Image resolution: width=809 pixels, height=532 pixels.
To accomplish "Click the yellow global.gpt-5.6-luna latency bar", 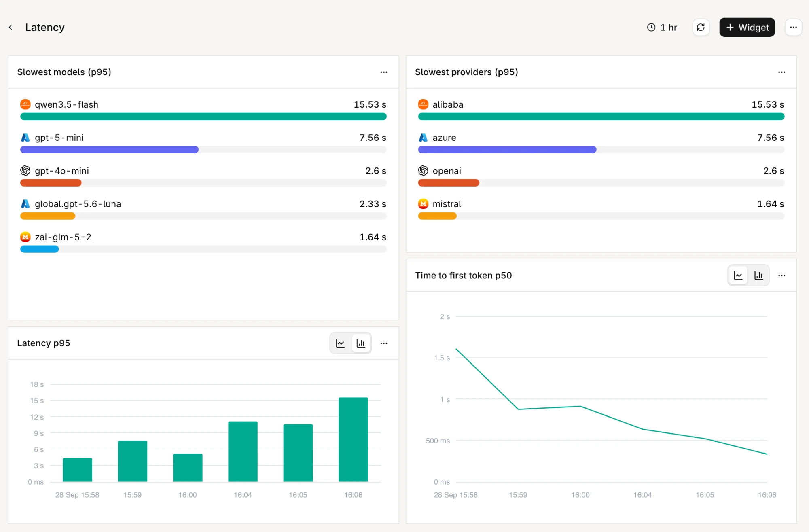I will coord(48,216).
